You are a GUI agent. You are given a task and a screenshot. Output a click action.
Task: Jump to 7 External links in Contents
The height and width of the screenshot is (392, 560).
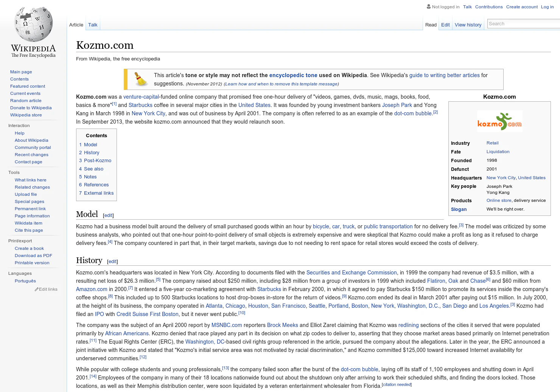tap(96, 193)
